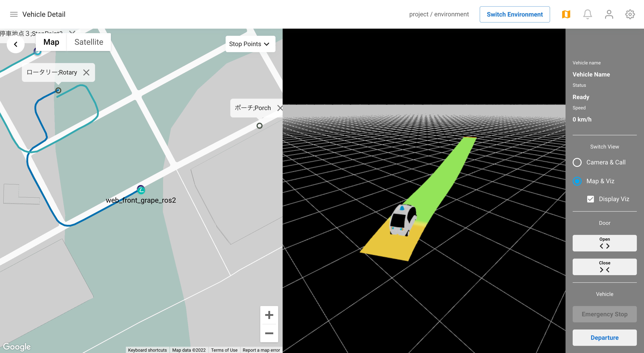
Task: Expand the Stop Points dropdown
Action: pos(250,44)
